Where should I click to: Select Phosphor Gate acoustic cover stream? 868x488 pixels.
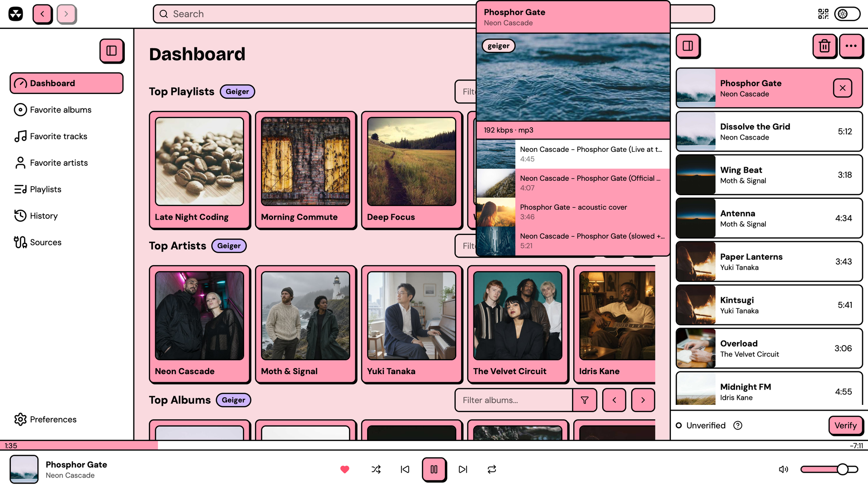tap(573, 212)
